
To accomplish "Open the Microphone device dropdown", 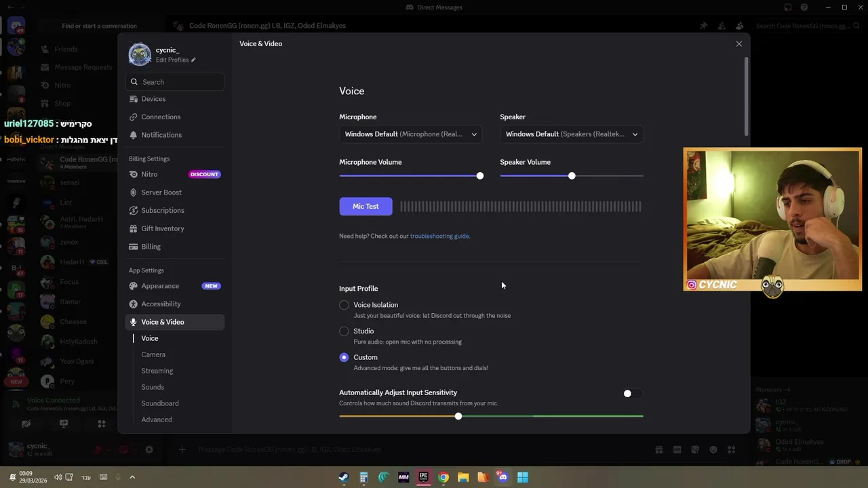I will point(410,134).
